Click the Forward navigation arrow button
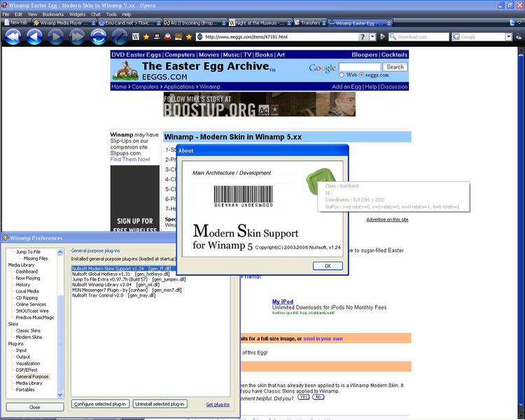This screenshot has height=420, width=525. tap(55, 36)
